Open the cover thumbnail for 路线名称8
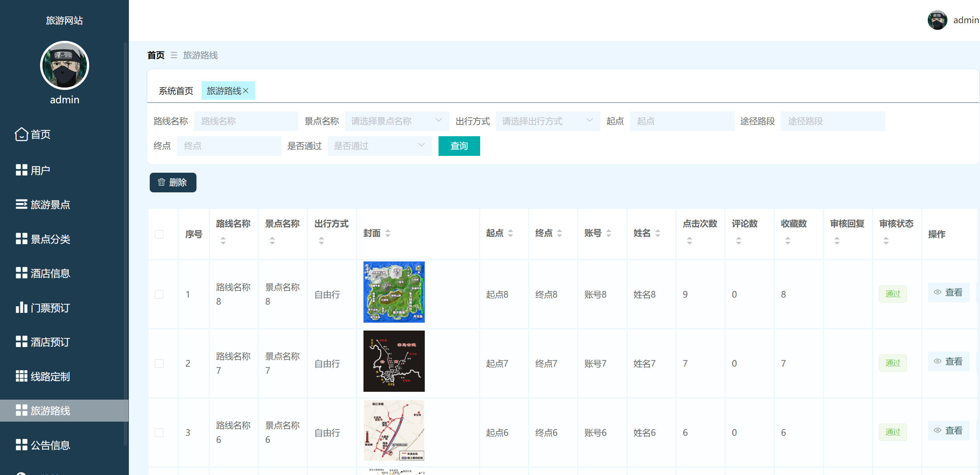Viewport: 980px width, 475px height. pos(394,292)
